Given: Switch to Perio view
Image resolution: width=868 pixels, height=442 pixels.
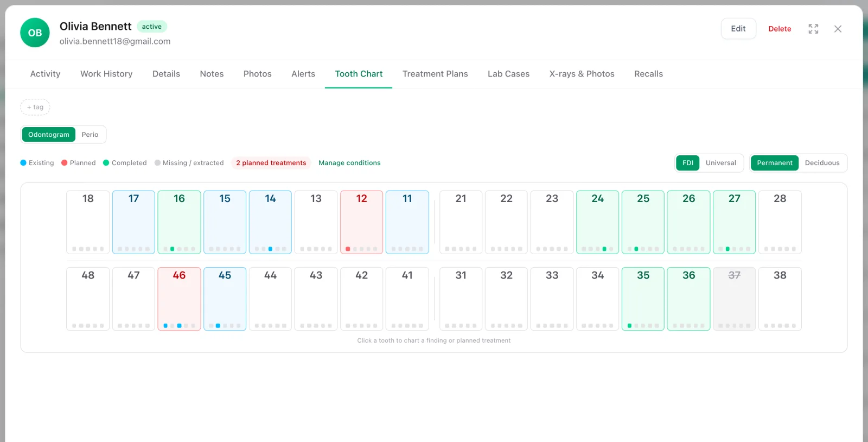Looking at the screenshot, I should click(x=90, y=135).
